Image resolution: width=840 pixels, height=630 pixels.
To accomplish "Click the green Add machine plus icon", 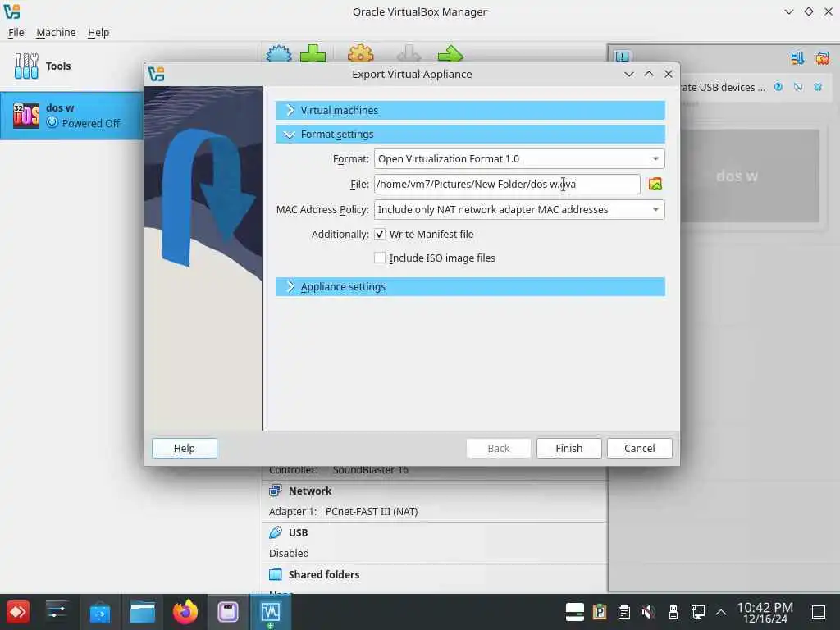I will [313, 53].
